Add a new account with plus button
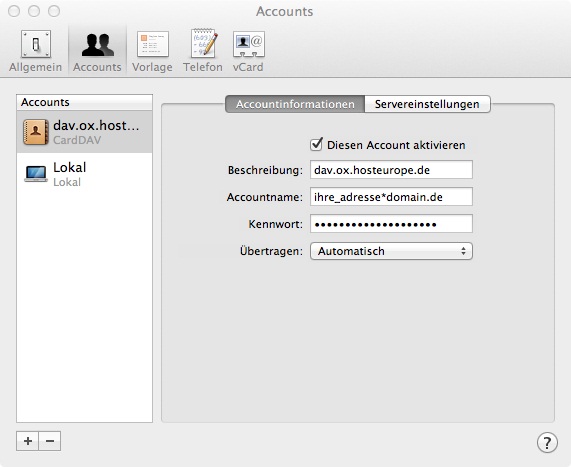 (28, 441)
